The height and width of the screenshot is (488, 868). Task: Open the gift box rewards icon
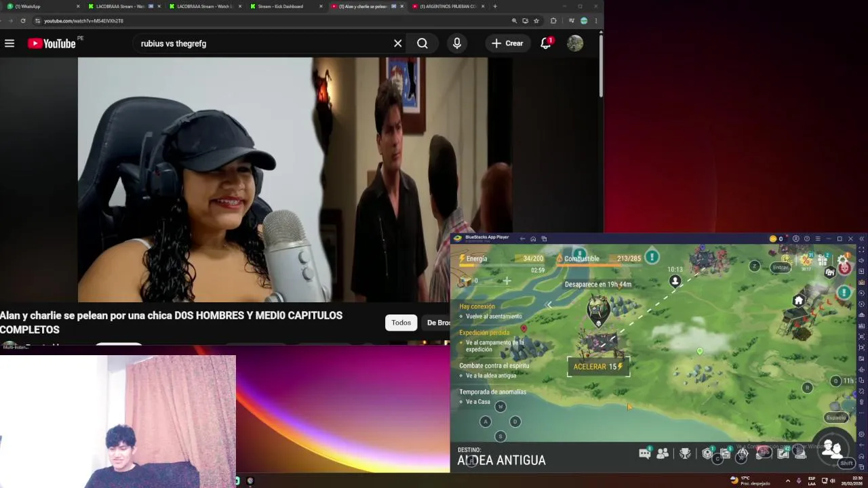(x=823, y=260)
